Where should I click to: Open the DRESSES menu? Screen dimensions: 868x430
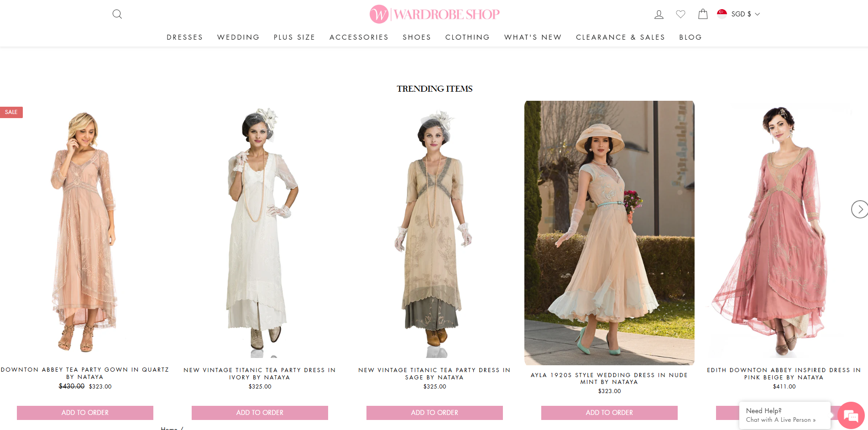coord(184,37)
